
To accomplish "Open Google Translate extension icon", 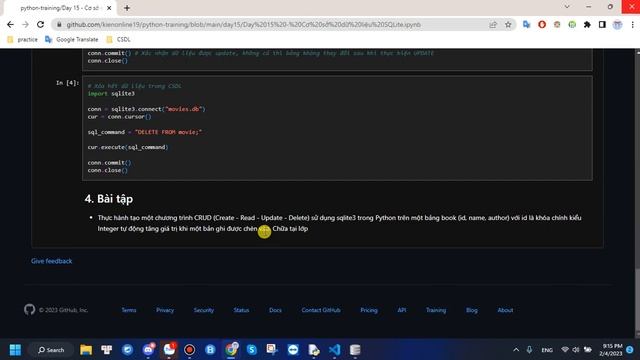I will click(x=527, y=24).
